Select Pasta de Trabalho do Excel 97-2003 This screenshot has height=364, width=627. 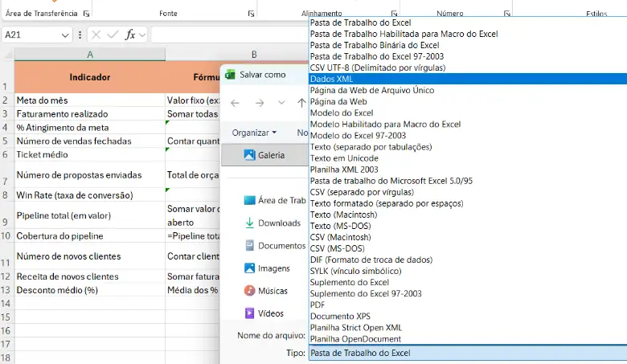pos(469,56)
